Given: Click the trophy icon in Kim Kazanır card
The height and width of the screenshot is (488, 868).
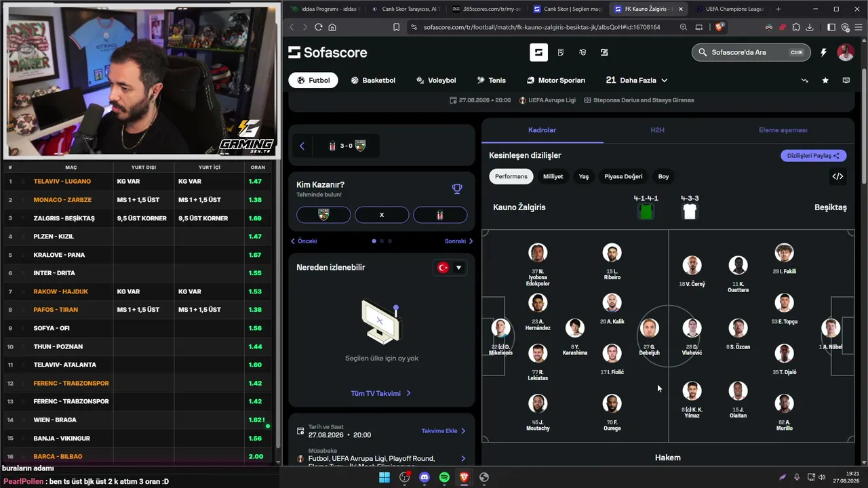Looking at the screenshot, I should (457, 189).
